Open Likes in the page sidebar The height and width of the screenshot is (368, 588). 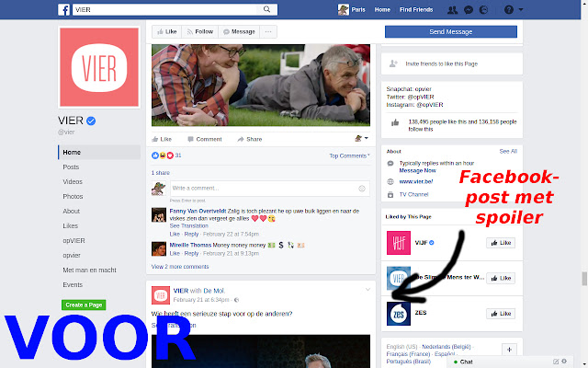click(x=71, y=225)
